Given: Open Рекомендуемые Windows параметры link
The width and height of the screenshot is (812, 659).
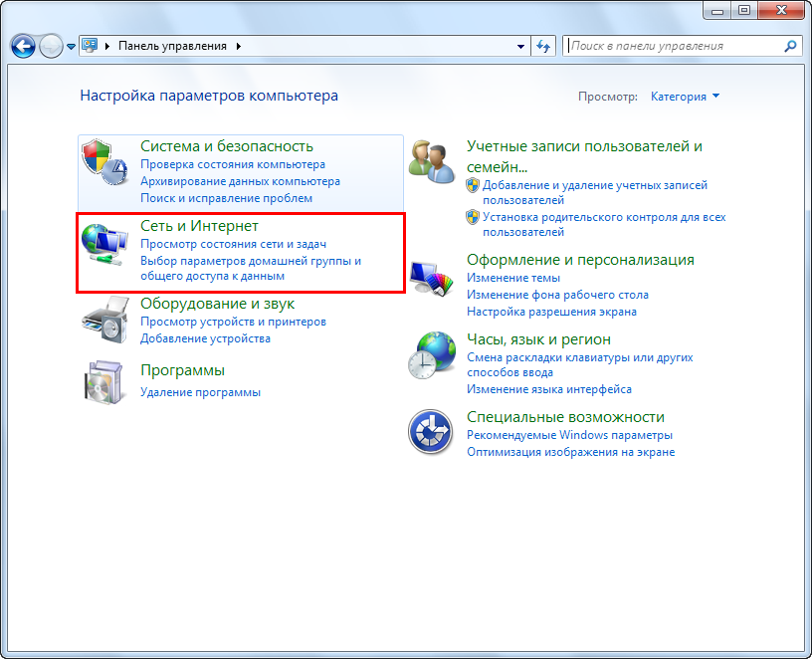Looking at the screenshot, I should click(569, 435).
